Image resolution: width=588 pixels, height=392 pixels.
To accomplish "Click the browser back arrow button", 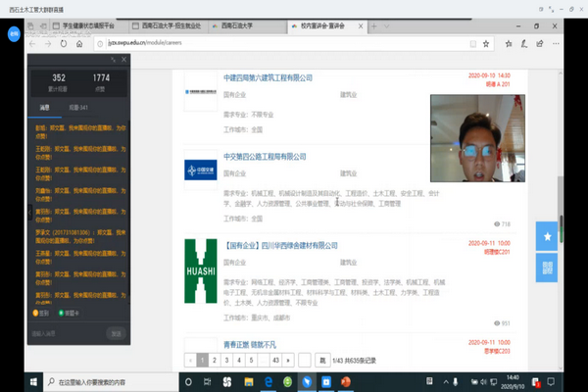I will [x=33, y=44].
